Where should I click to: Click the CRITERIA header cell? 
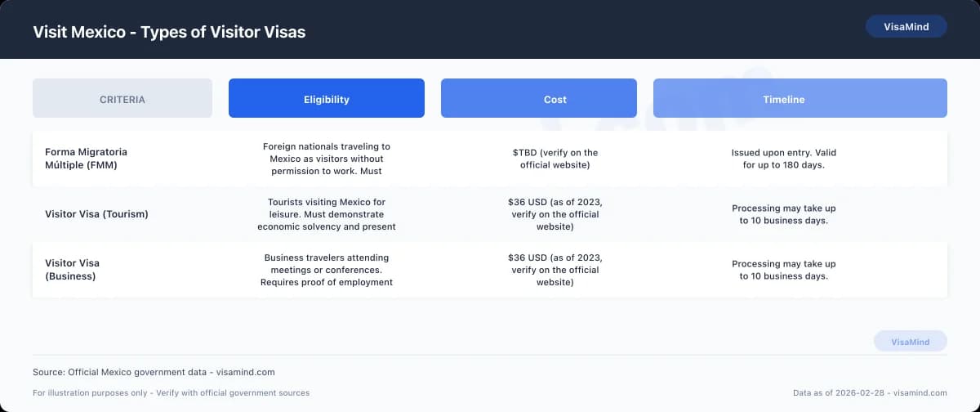(x=122, y=99)
